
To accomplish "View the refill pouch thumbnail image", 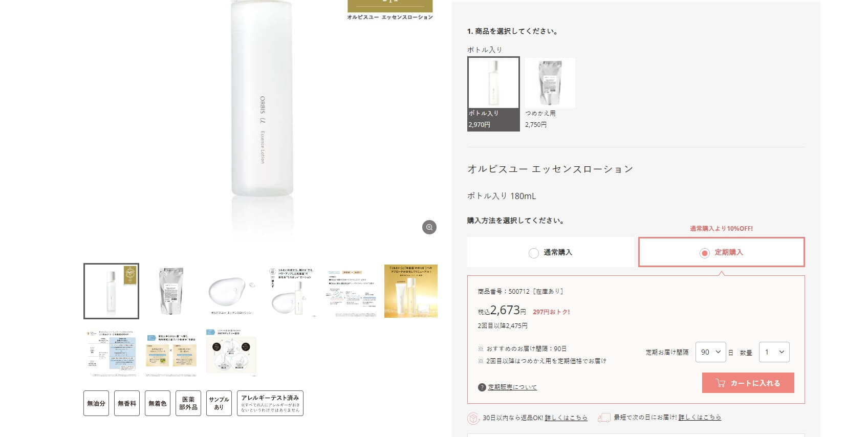I will (171, 291).
